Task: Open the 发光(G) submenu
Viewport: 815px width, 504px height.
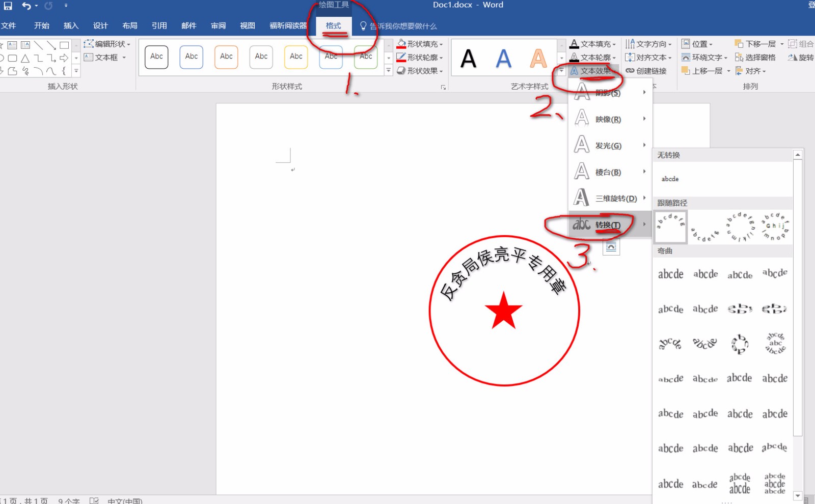Action: [610, 146]
